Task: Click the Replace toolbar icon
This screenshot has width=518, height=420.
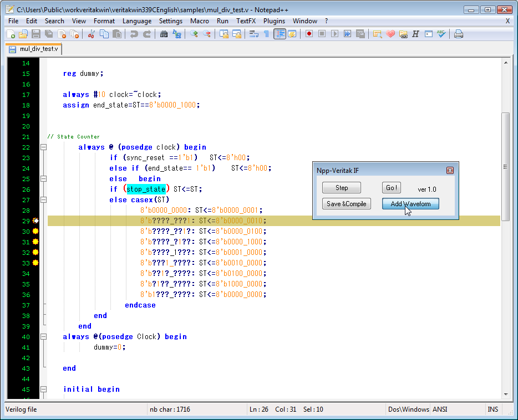Action: (x=177, y=34)
